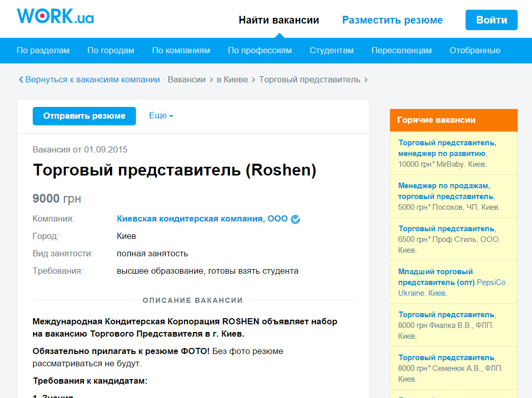The width and height of the screenshot is (532, 398).
Task: Expand the 'Еще' dropdown
Action: 161,116
